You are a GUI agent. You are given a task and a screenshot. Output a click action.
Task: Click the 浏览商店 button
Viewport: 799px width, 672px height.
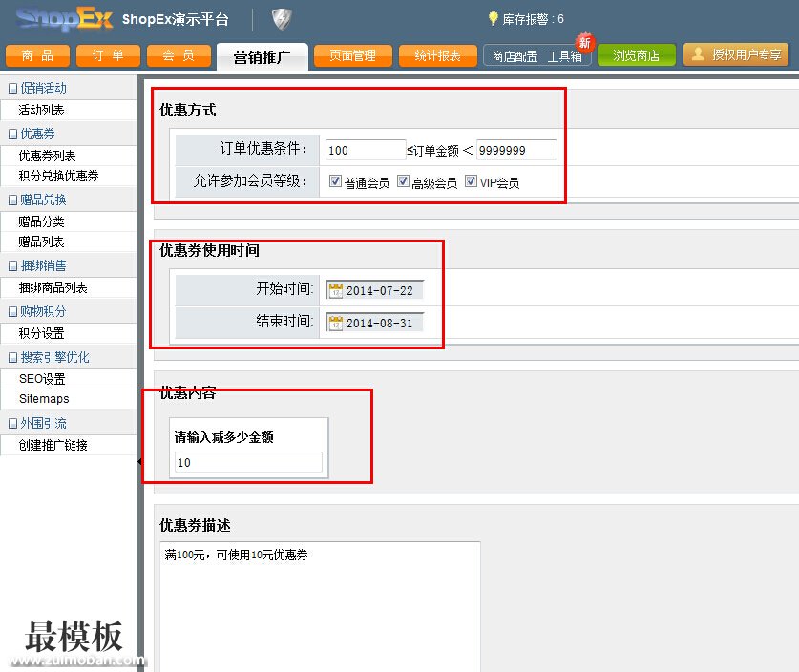click(x=636, y=56)
